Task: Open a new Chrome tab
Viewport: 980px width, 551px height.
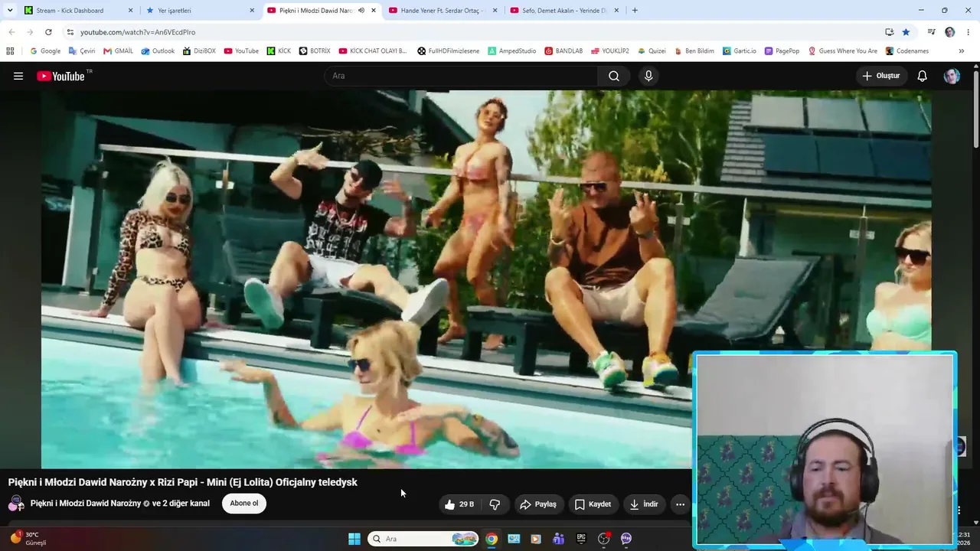Action: [x=635, y=11]
